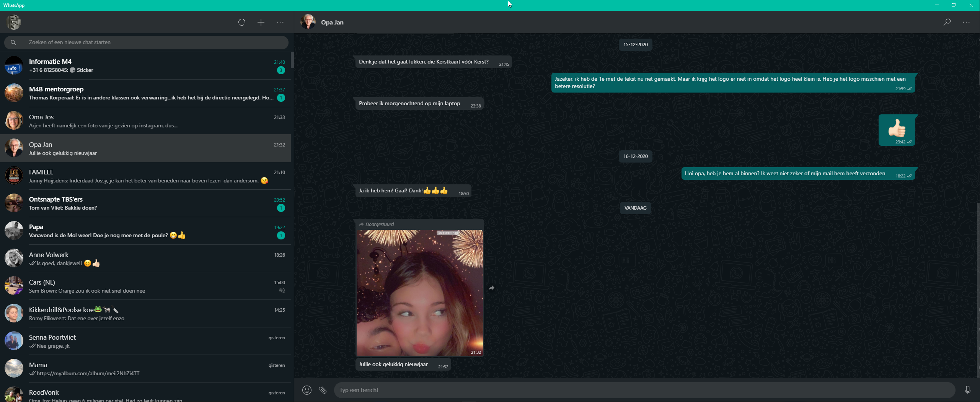Attach a file with the paperclip icon

(x=323, y=390)
